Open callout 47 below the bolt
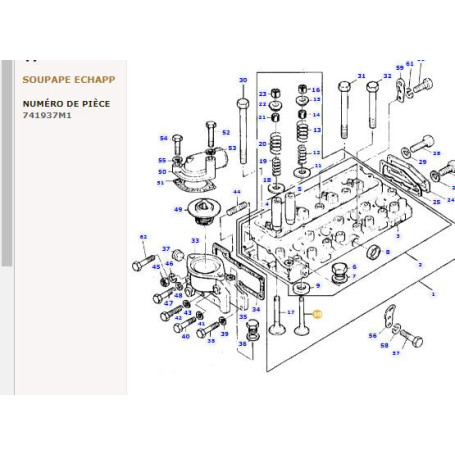This screenshot has height=455, width=455. (168, 303)
